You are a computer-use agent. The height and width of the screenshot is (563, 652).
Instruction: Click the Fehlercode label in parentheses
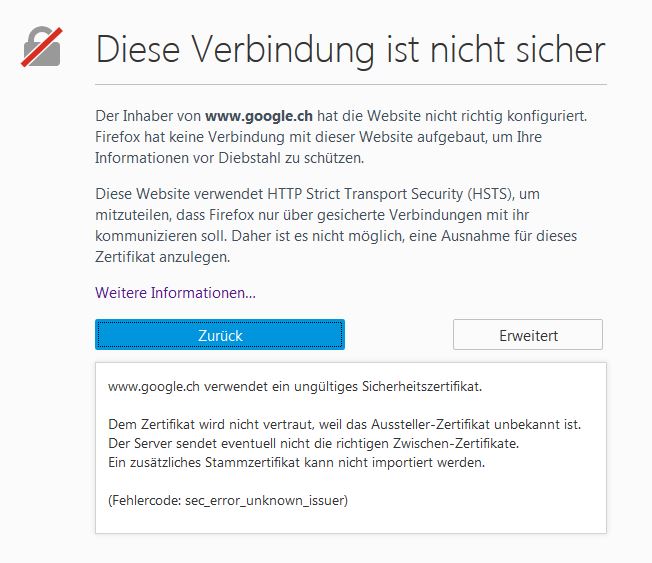point(143,500)
